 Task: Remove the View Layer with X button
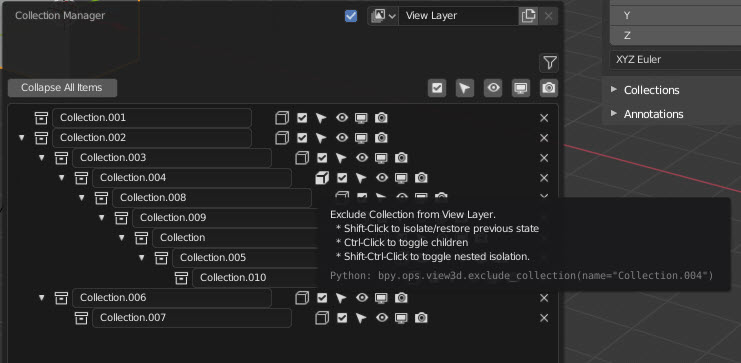click(548, 16)
